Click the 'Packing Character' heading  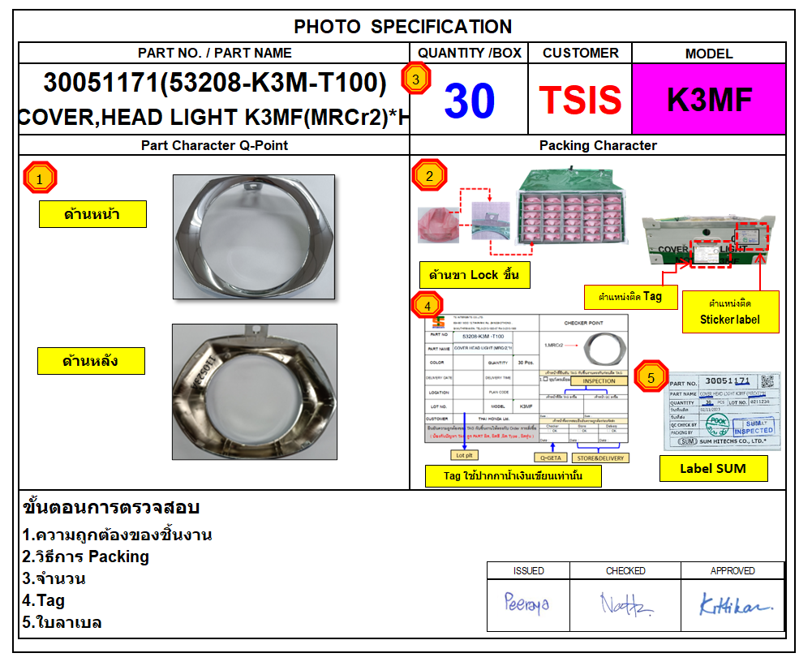(598, 145)
